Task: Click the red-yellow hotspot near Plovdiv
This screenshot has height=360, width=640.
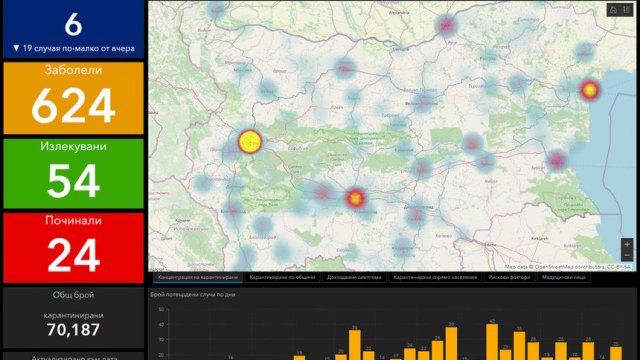Action: coord(356,198)
